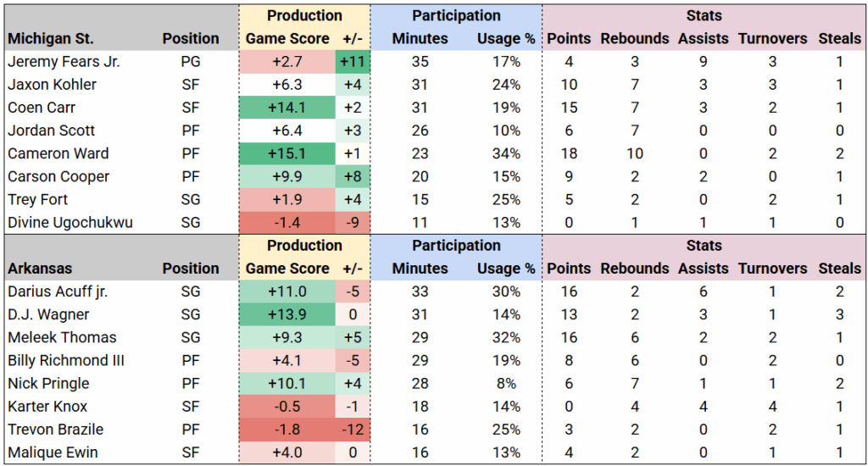Select the Turnovers column header for Arkansas

772,269
